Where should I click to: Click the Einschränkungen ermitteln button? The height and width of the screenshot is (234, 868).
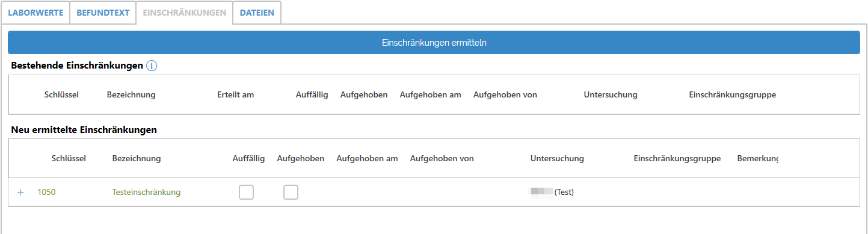coord(434,43)
